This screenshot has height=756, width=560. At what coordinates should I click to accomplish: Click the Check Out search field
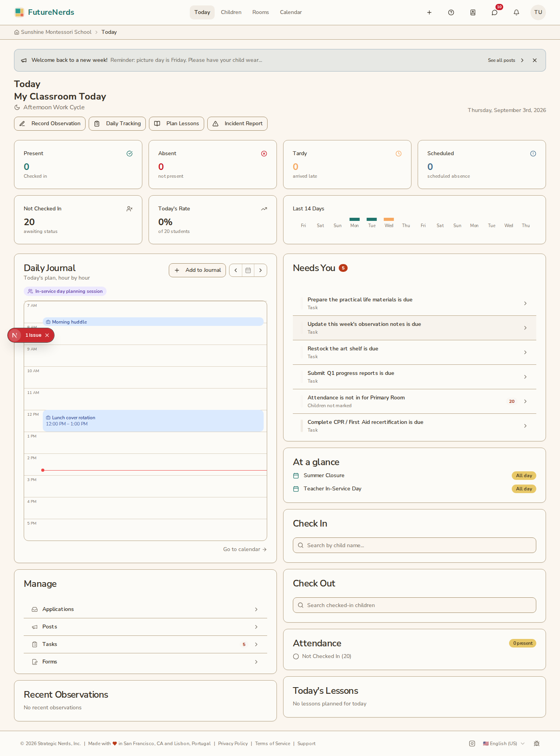pos(415,605)
